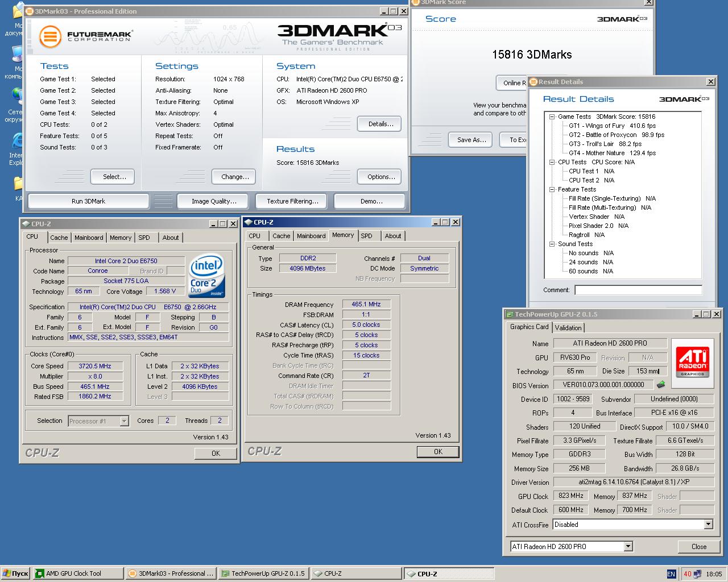Open the graphics card selector dropdown in GPU-Z

[x=628, y=546]
